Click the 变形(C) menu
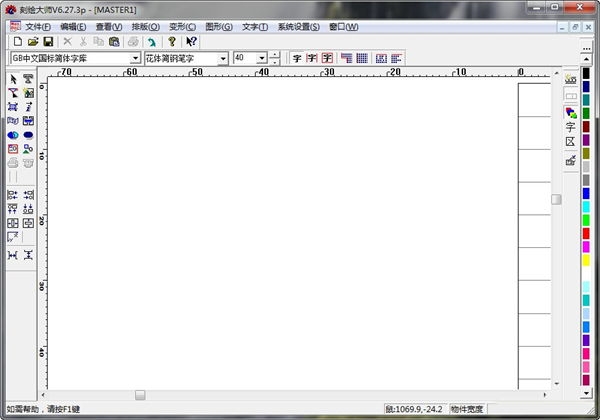Image resolution: width=600 pixels, height=420 pixels. coord(182,26)
